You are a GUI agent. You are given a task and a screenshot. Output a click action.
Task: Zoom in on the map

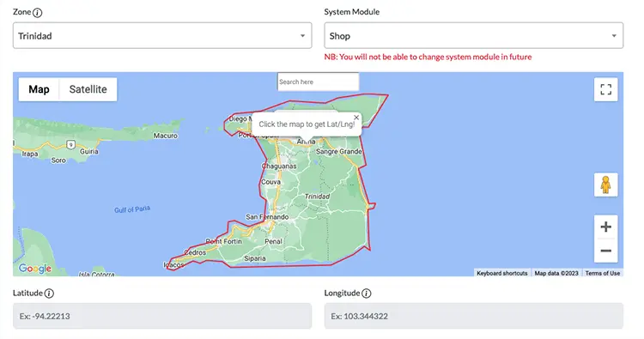coord(606,227)
